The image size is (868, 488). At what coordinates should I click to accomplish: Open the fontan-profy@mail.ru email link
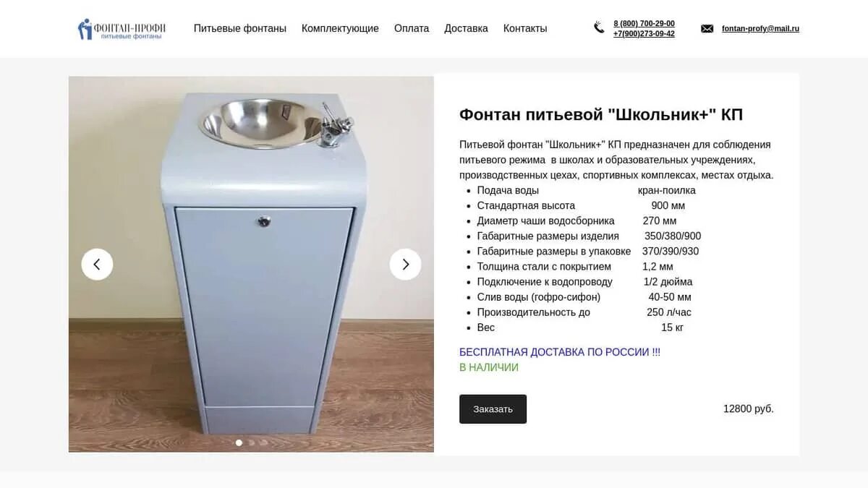point(760,29)
